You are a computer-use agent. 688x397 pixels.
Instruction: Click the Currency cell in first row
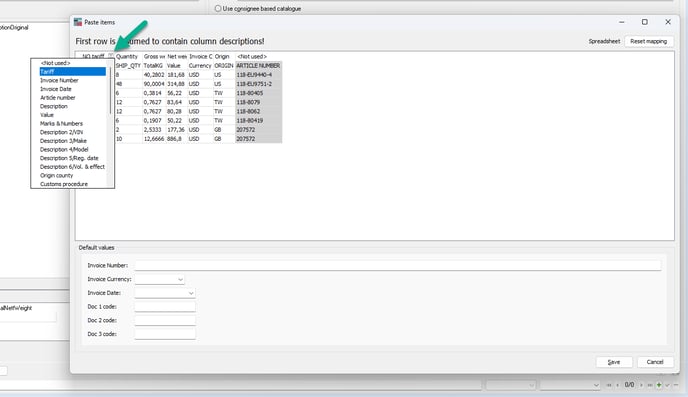click(201, 65)
